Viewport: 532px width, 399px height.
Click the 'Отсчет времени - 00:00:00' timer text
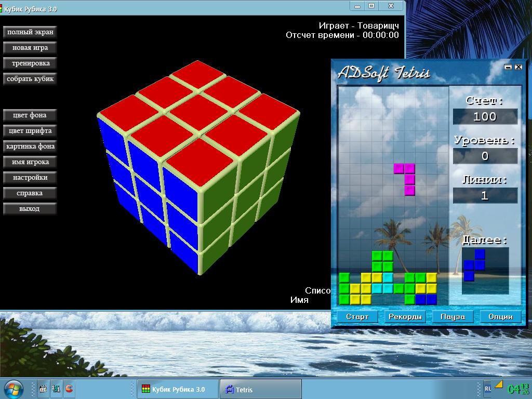[342, 35]
